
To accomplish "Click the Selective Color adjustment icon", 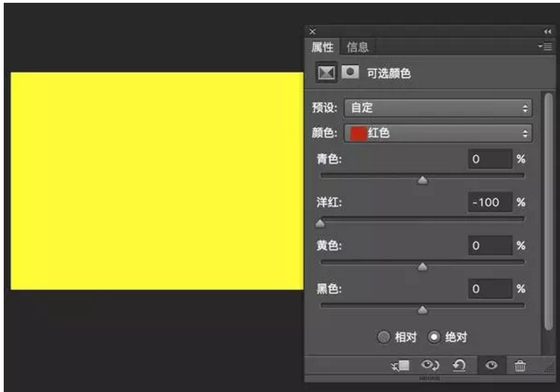I will pos(326,73).
